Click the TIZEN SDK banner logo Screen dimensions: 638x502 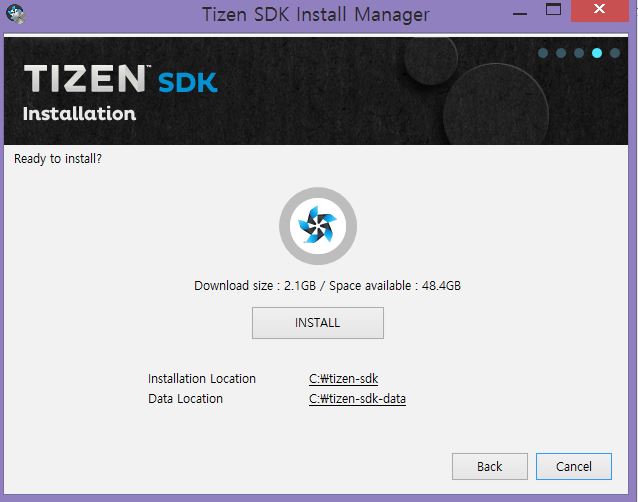point(120,79)
